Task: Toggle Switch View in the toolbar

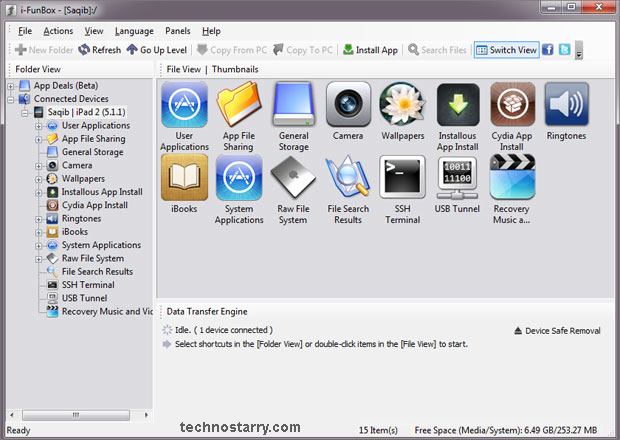Action: click(507, 50)
